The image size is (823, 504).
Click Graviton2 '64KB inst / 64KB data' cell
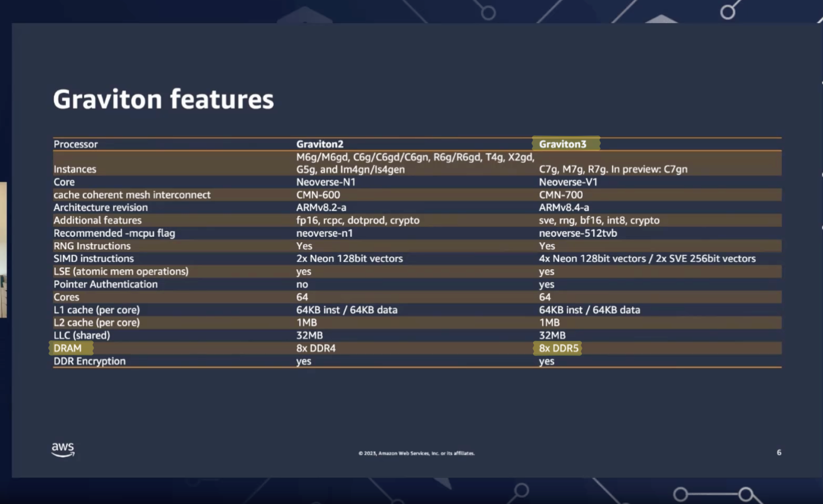pyautogui.click(x=347, y=310)
